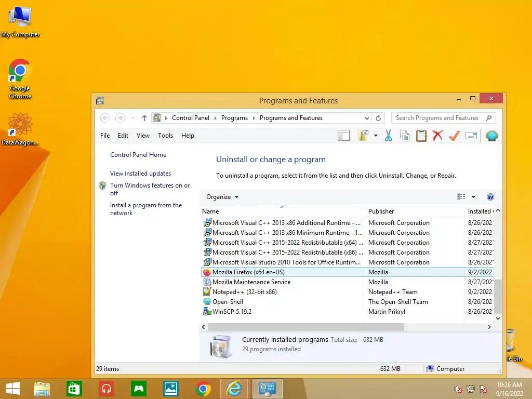This screenshot has width=532, height=399.
Task: Sort by Installed On column header
Action: (x=481, y=211)
